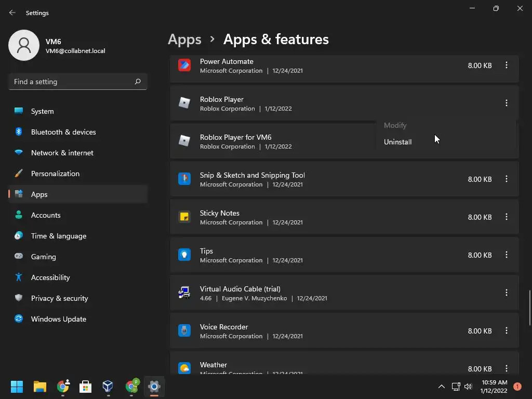Viewport: 532px width, 399px height.
Task: Click the Sticky Notes app icon
Action: coord(184,217)
